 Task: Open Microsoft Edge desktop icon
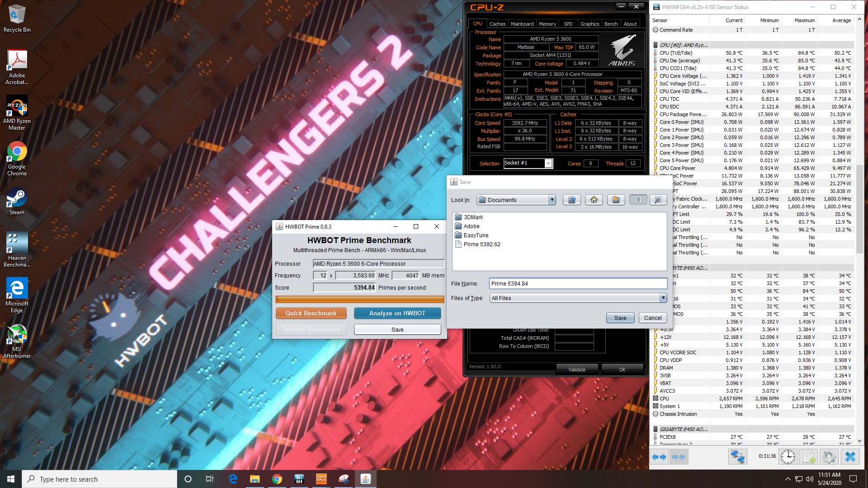coord(17,296)
